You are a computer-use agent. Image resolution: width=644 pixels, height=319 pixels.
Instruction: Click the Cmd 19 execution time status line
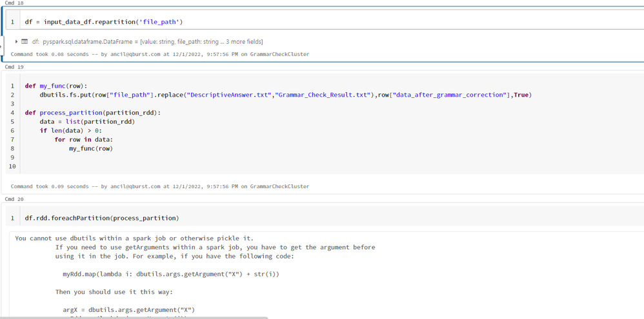click(159, 186)
